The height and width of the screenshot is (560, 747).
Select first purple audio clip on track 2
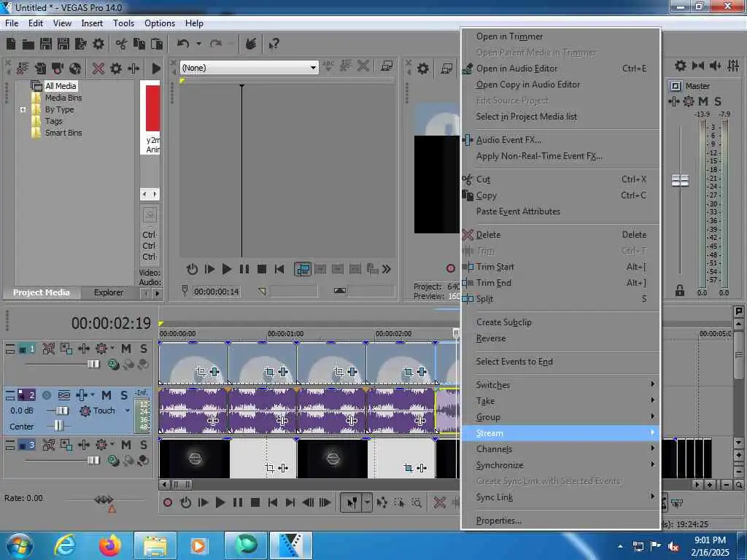point(193,410)
